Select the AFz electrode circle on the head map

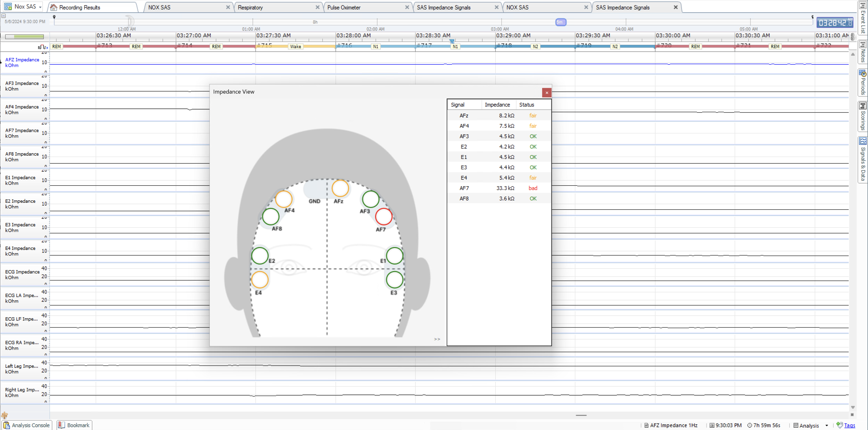tap(340, 188)
